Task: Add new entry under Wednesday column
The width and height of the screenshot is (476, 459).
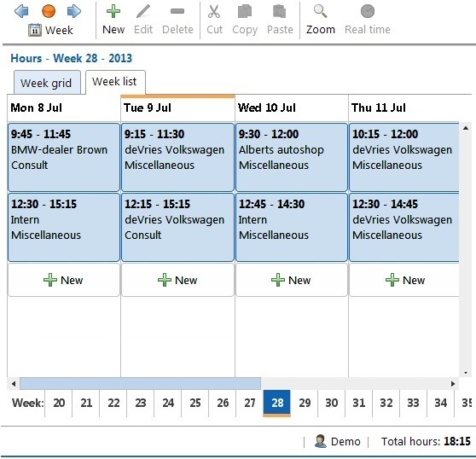Action: pos(292,280)
